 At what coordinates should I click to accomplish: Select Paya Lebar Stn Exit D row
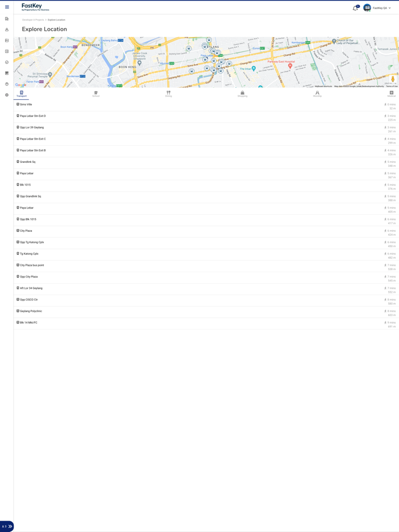[x=206, y=117]
